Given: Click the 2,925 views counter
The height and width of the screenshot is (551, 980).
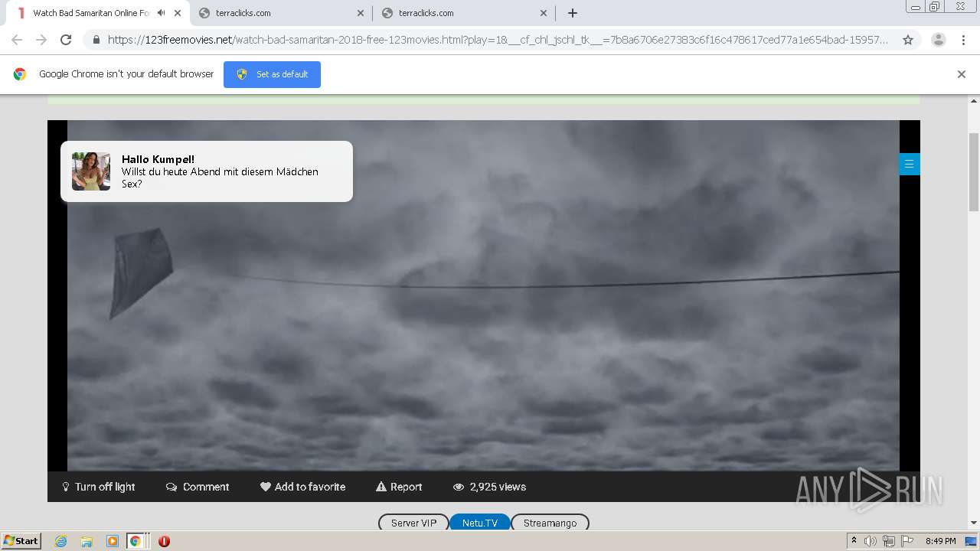Looking at the screenshot, I should point(489,487).
